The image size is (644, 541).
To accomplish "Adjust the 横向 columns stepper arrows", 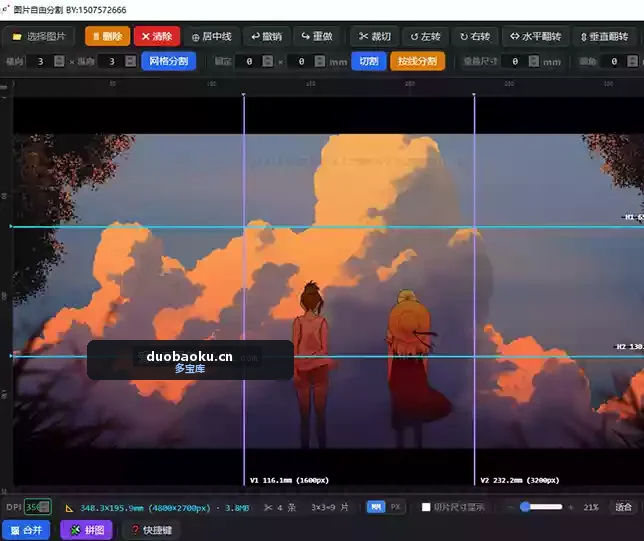I will pos(59,61).
